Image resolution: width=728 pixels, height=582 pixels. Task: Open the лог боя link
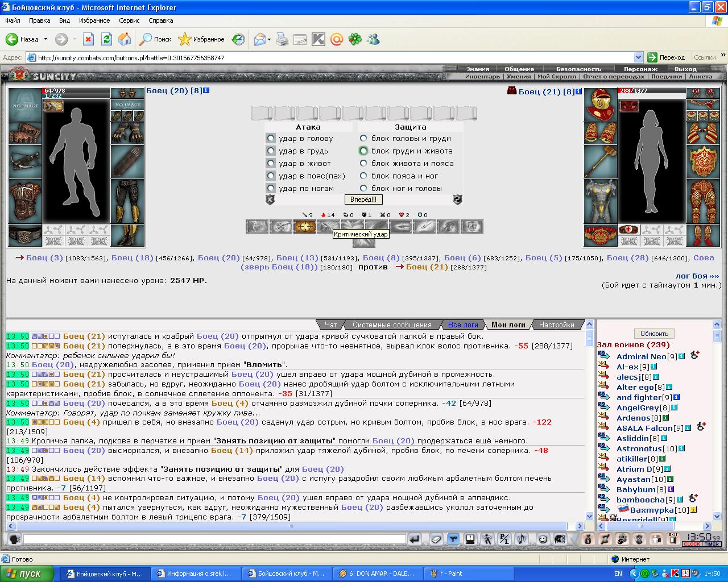coord(697,276)
